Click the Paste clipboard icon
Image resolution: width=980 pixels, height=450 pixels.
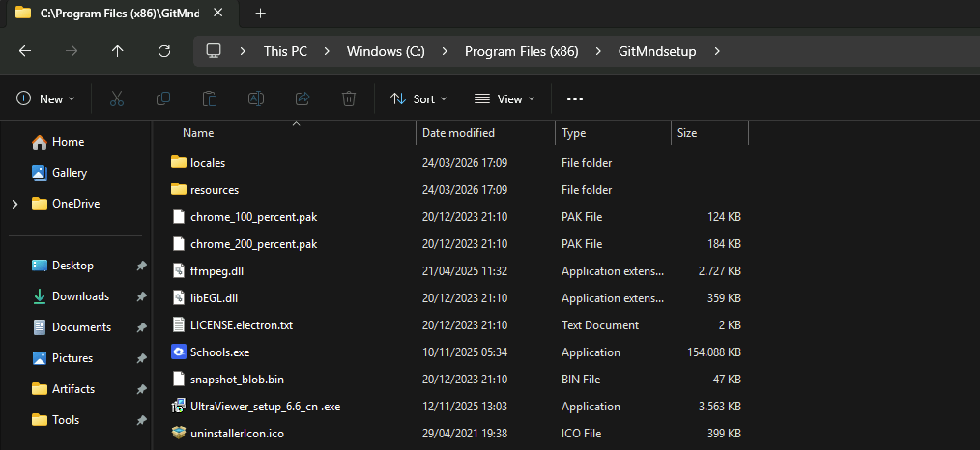[x=209, y=98]
